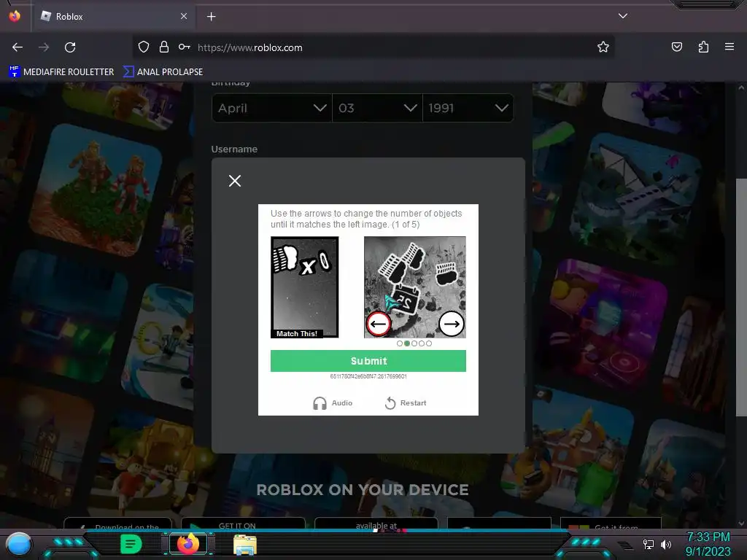This screenshot has height=560, width=747.
Task: Open a new tab with the plus button
Action: coord(211,17)
